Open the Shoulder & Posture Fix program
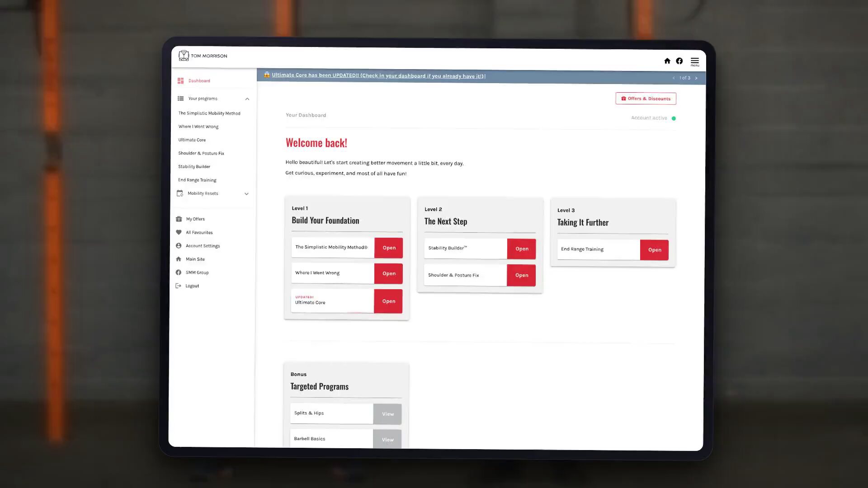Screen dimensions: 868x488 (x=521, y=275)
